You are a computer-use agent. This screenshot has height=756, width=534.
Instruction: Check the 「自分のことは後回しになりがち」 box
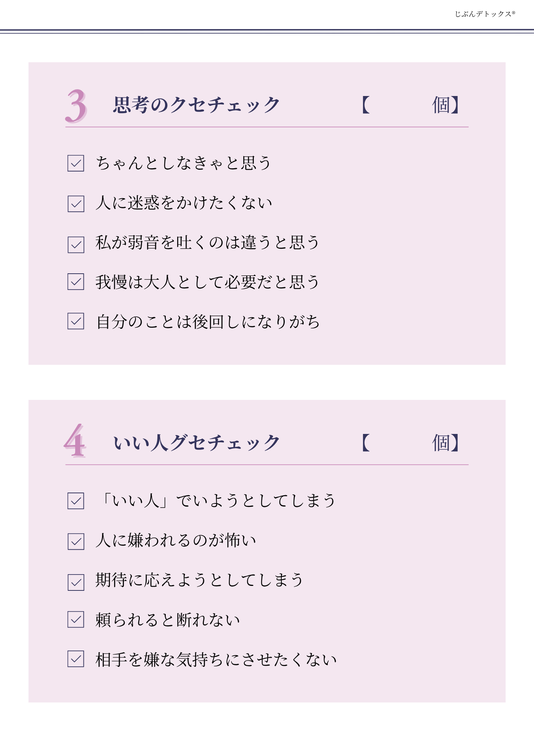(76, 321)
